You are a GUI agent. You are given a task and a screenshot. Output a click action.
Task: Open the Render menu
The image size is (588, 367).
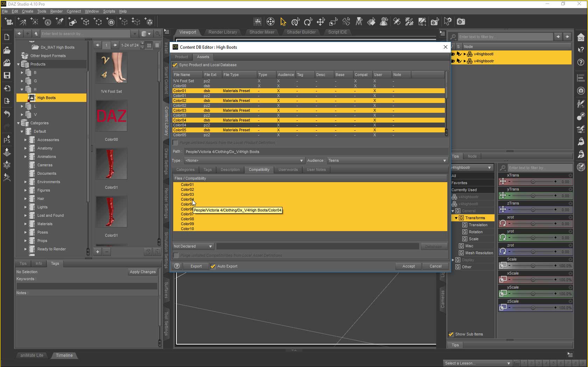tap(56, 11)
